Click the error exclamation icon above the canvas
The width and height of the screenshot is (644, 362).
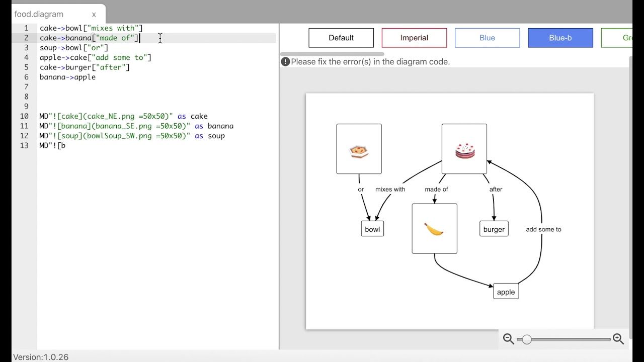pos(285,61)
